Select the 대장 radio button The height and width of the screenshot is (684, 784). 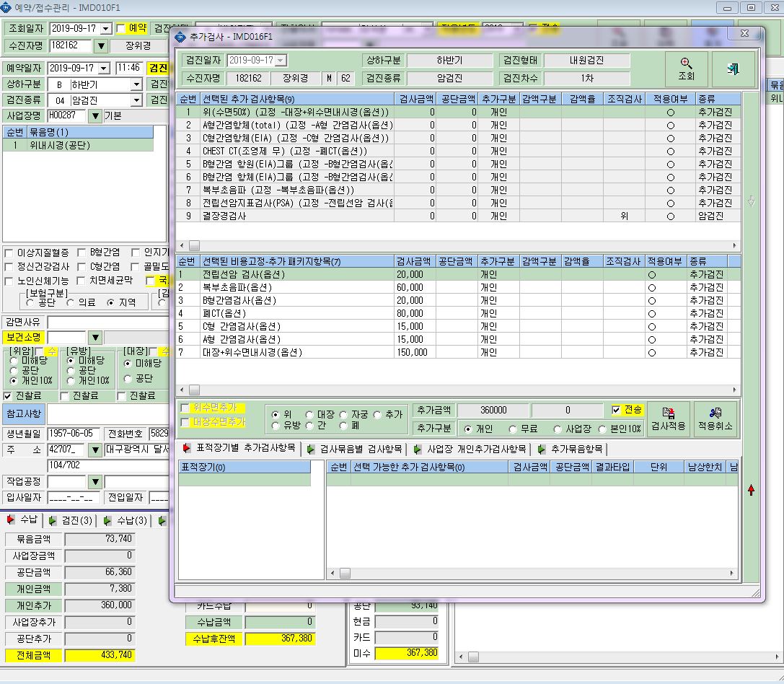pos(309,415)
